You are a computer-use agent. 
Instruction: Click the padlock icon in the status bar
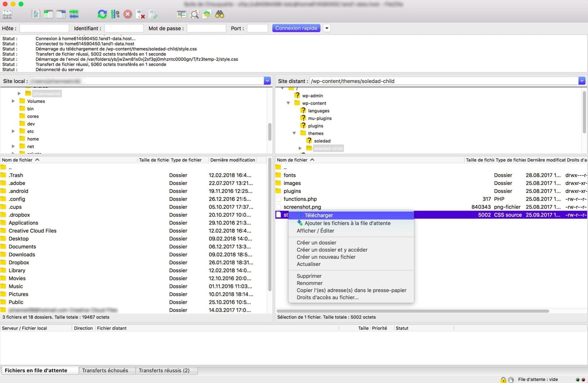point(503,380)
